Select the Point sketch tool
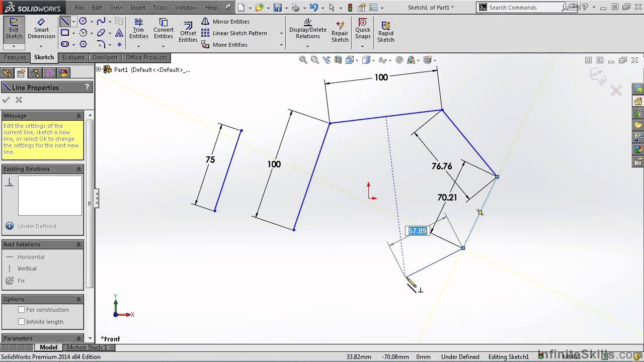The image size is (644, 362). [x=119, y=44]
